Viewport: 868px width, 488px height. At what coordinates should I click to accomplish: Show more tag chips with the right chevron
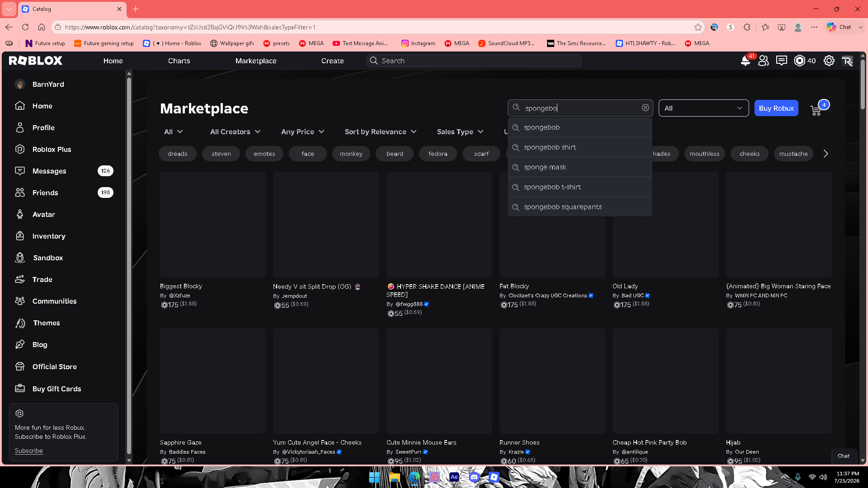tap(826, 154)
